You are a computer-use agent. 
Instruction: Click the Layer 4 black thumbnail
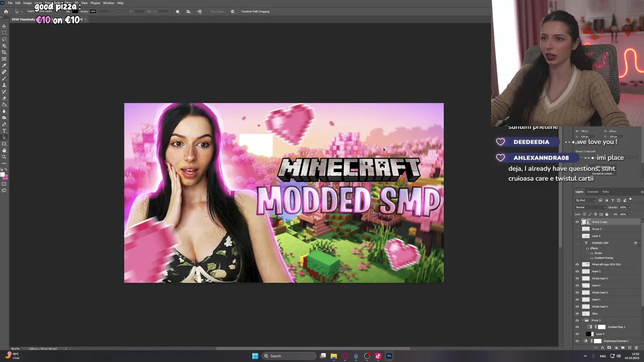tap(588, 334)
